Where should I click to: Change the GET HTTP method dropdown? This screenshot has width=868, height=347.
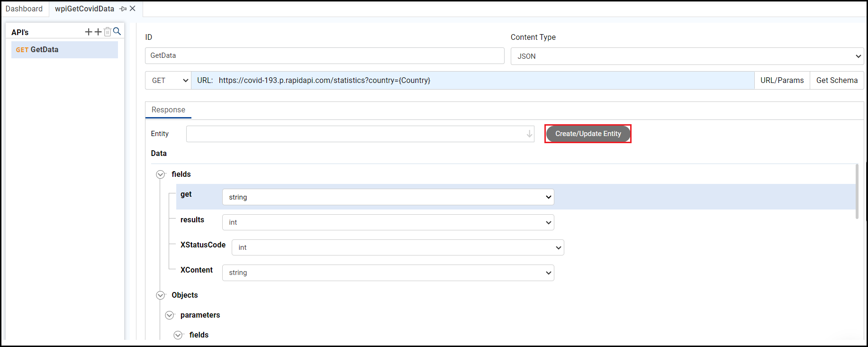168,81
